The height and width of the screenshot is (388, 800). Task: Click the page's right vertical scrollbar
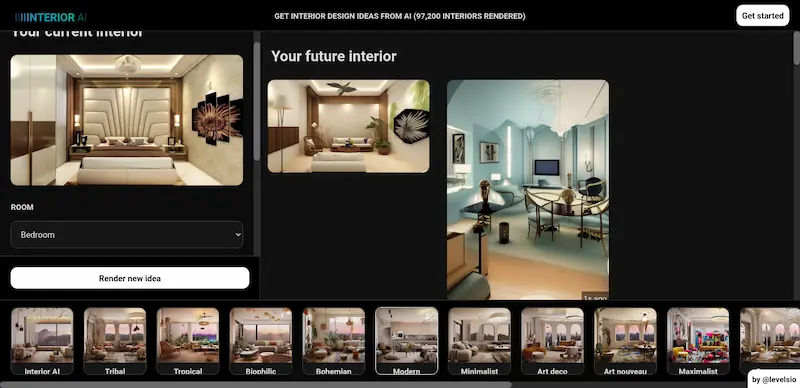(x=796, y=48)
